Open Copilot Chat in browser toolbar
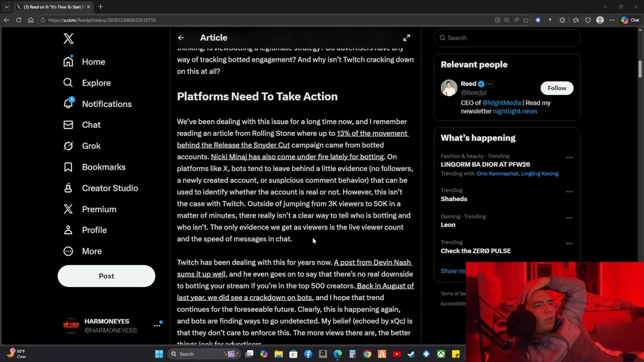Screen dimensions: 644x362 click(x=630, y=20)
